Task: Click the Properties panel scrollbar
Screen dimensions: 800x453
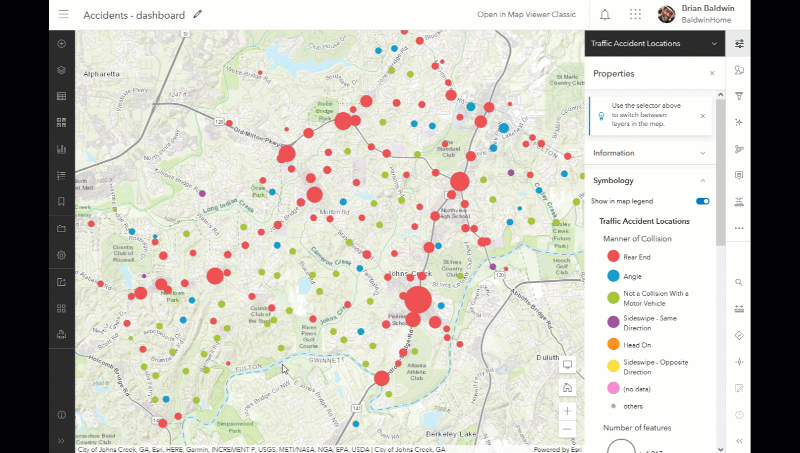Action: [720, 172]
